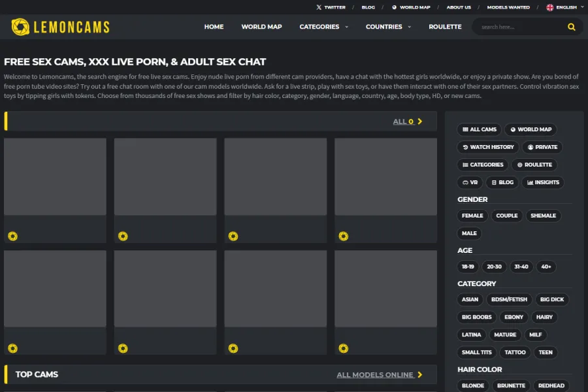Screen dimensions: 588x392
Task: Open the About Us link
Action: click(x=459, y=7)
